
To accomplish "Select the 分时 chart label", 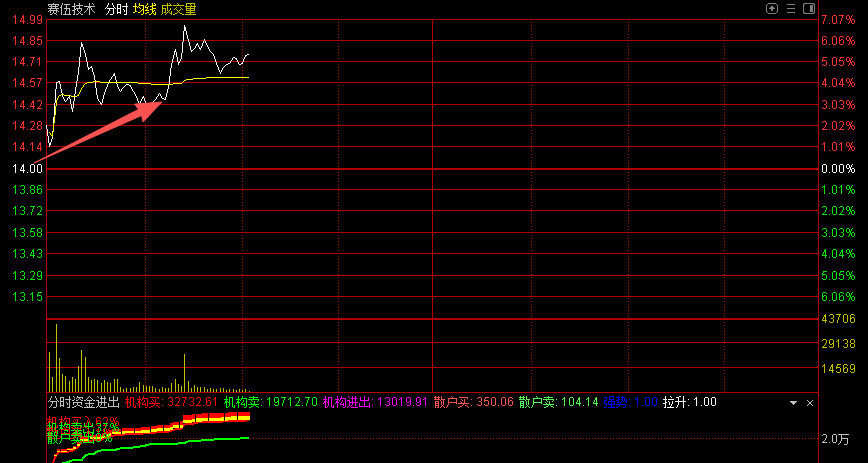I will [x=116, y=9].
